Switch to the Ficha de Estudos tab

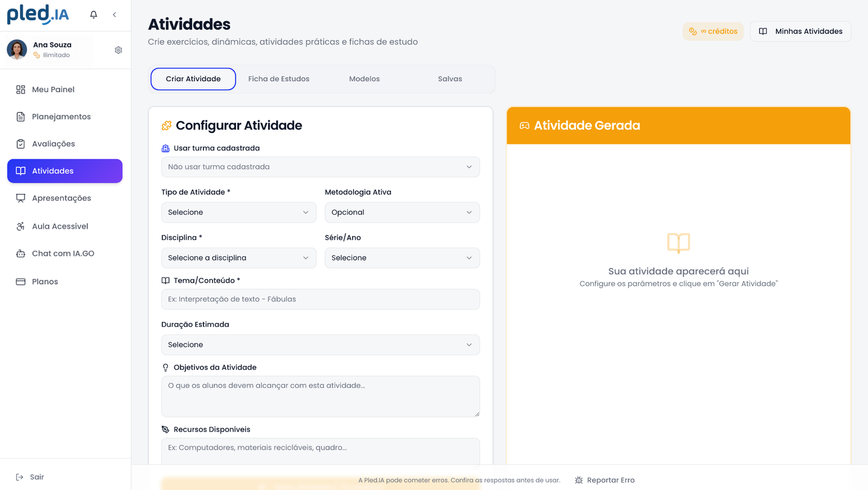tap(278, 79)
